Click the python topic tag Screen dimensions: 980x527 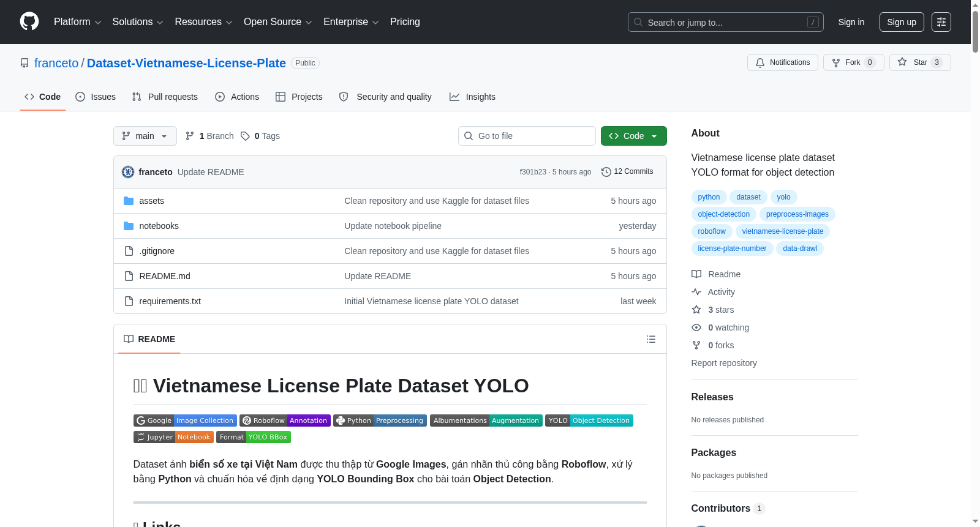pyautogui.click(x=709, y=197)
